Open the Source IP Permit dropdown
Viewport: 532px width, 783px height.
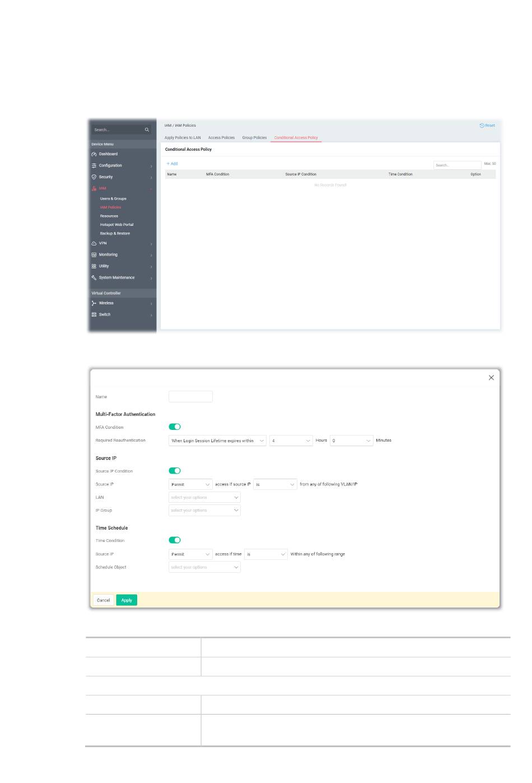point(190,484)
